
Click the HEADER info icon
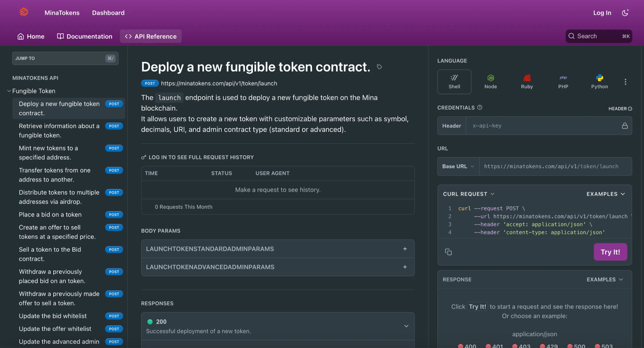coord(630,109)
